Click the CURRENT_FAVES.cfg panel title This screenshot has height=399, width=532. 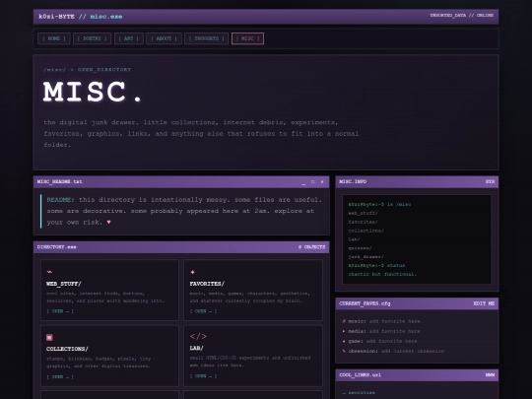tap(365, 303)
